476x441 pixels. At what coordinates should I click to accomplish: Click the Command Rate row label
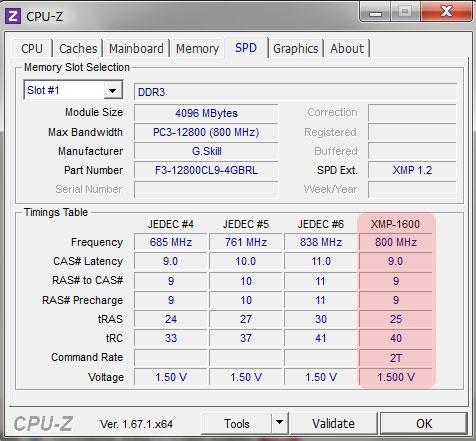pyautogui.click(x=87, y=357)
